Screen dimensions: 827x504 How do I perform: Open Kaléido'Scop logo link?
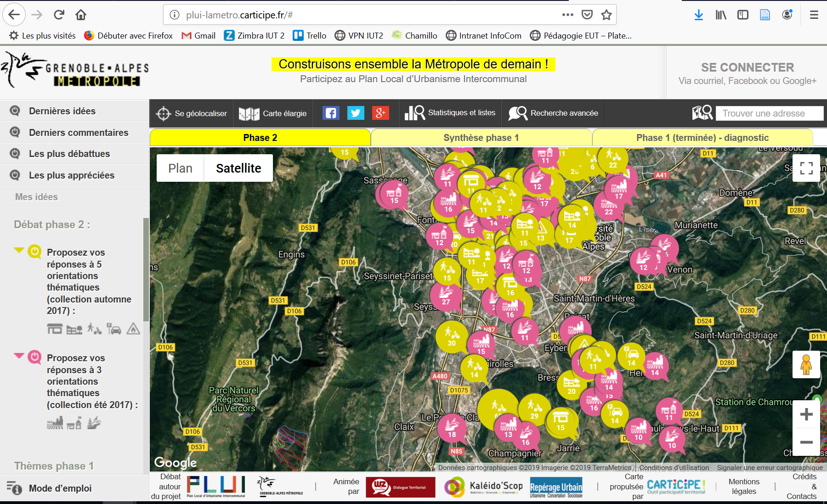484,487
